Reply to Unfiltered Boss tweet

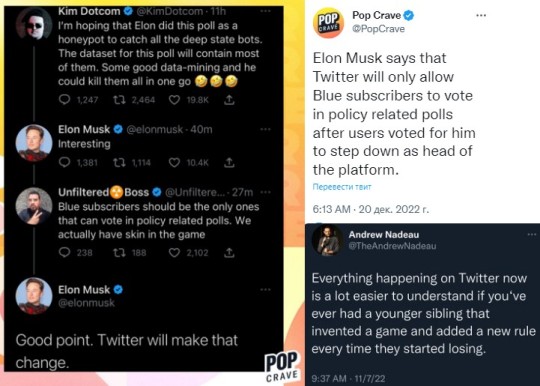point(64,253)
